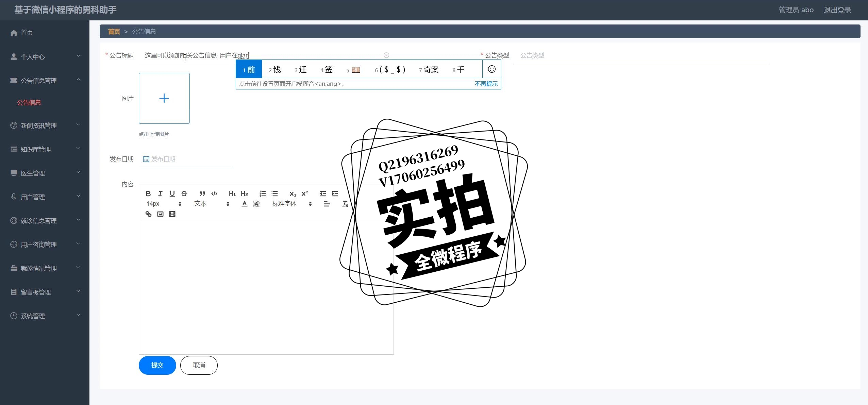The width and height of the screenshot is (868, 405).
Task: Select IME candidate 2 钱
Action: click(x=275, y=70)
